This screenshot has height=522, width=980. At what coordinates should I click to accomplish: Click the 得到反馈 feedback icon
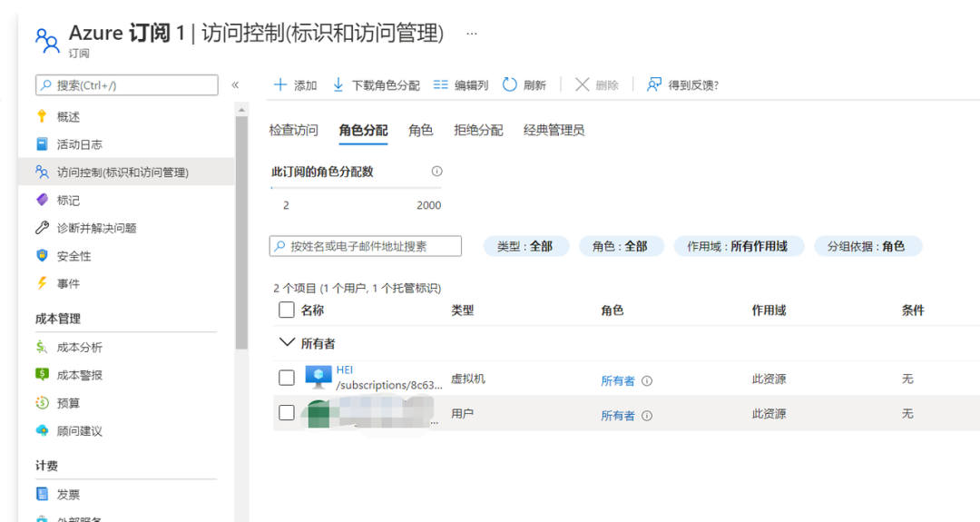click(653, 84)
